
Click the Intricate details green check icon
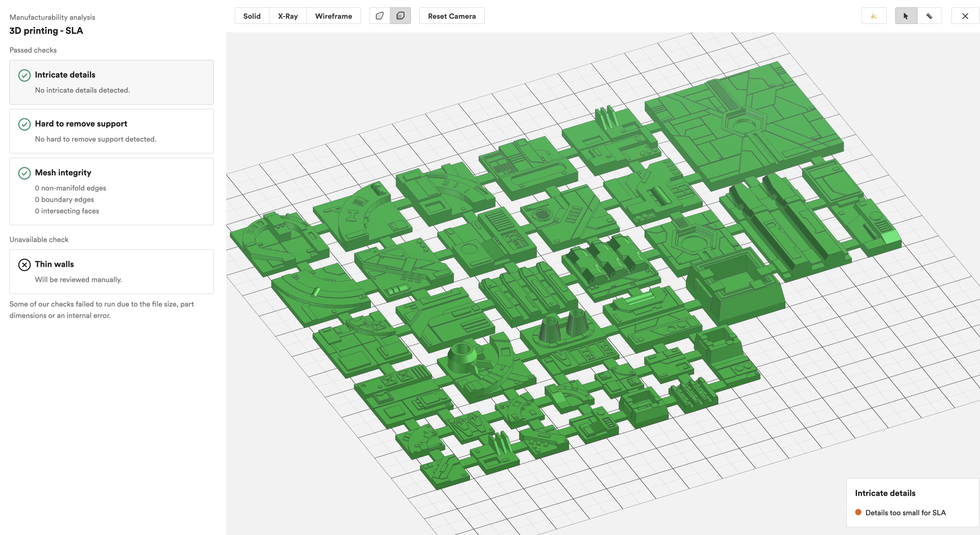[x=24, y=75]
